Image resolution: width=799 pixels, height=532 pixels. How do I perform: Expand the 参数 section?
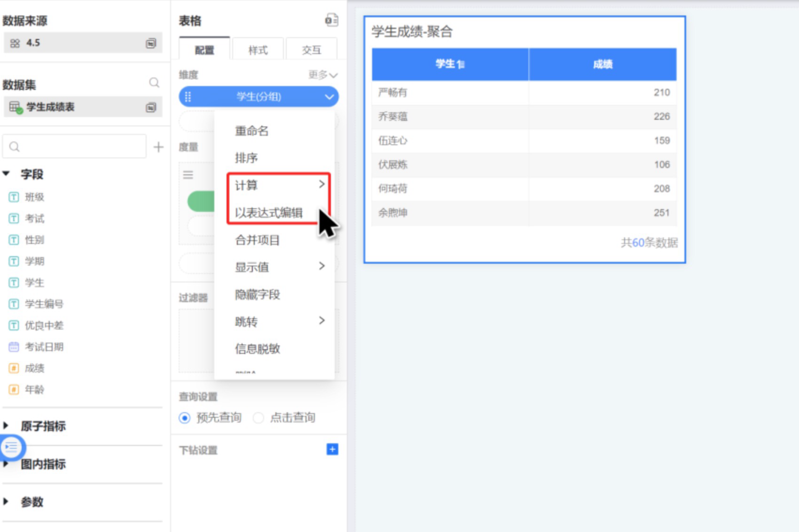[x=7, y=501]
